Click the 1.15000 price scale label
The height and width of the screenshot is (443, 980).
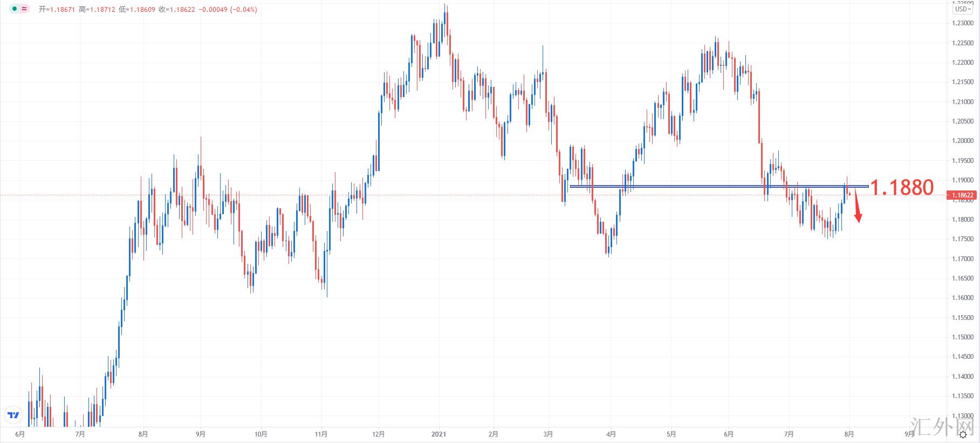click(962, 337)
